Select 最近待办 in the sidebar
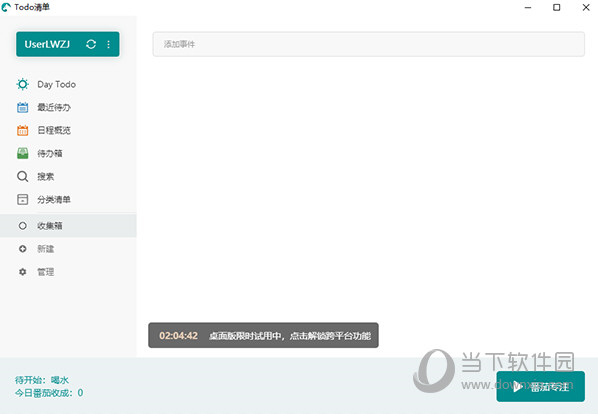This screenshot has width=598, height=414. point(54,108)
